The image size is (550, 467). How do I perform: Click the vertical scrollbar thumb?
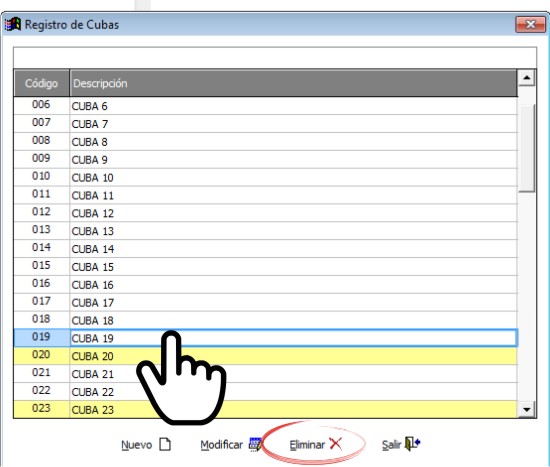(x=526, y=148)
